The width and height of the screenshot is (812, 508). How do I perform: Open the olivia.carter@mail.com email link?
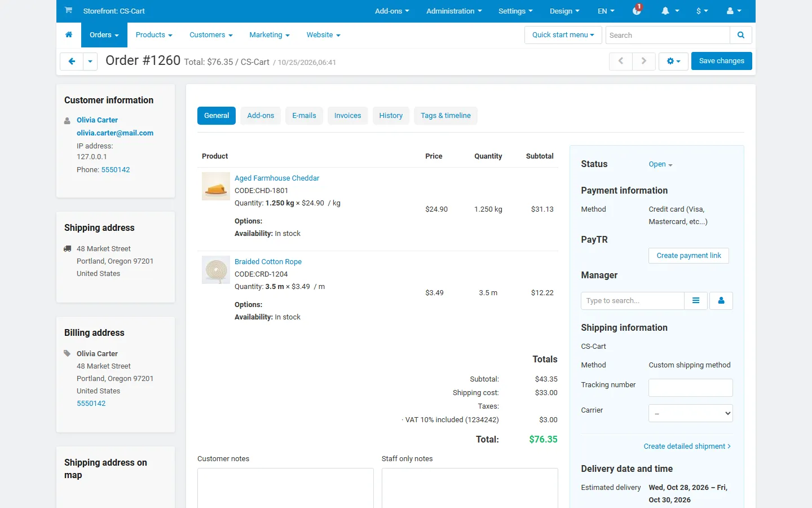[x=115, y=133]
